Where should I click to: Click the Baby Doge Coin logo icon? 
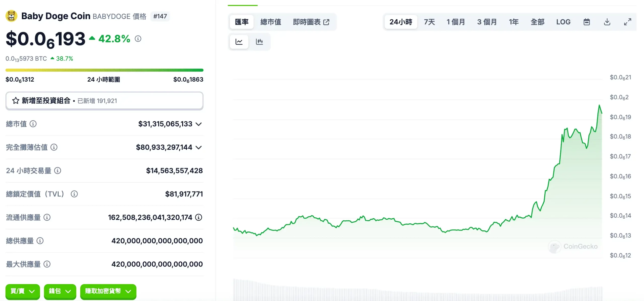tap(11, 16)
